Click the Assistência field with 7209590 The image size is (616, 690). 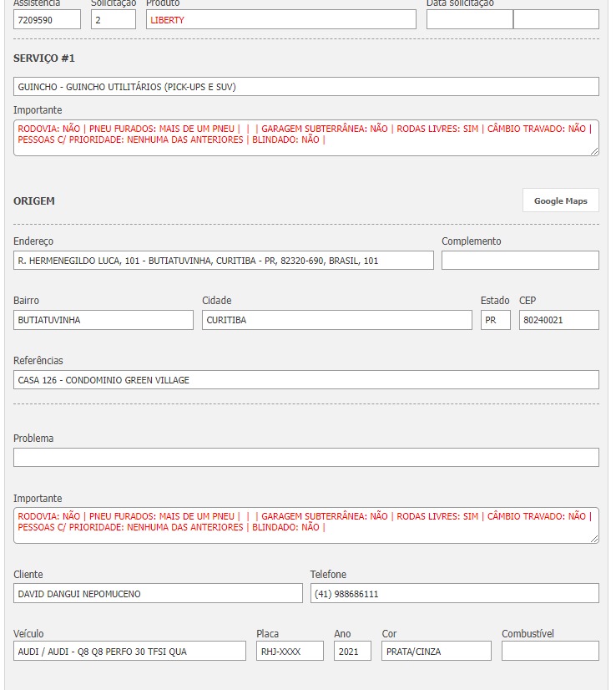(x=47, y=20)
